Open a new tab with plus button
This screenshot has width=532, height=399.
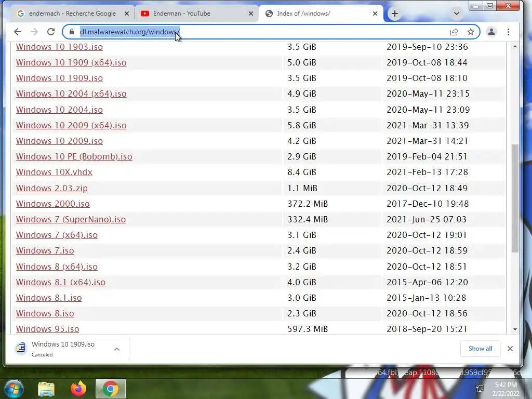coord(395,14)
